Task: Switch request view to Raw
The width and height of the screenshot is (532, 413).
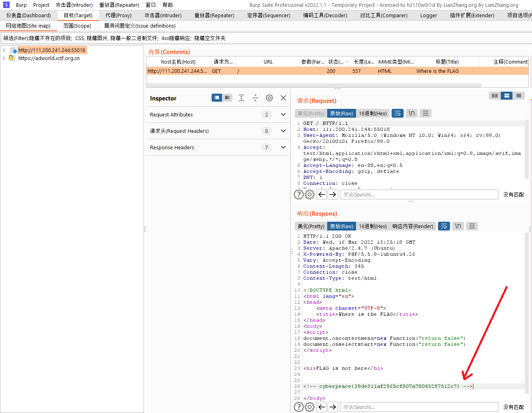Action: click(342, 113)
